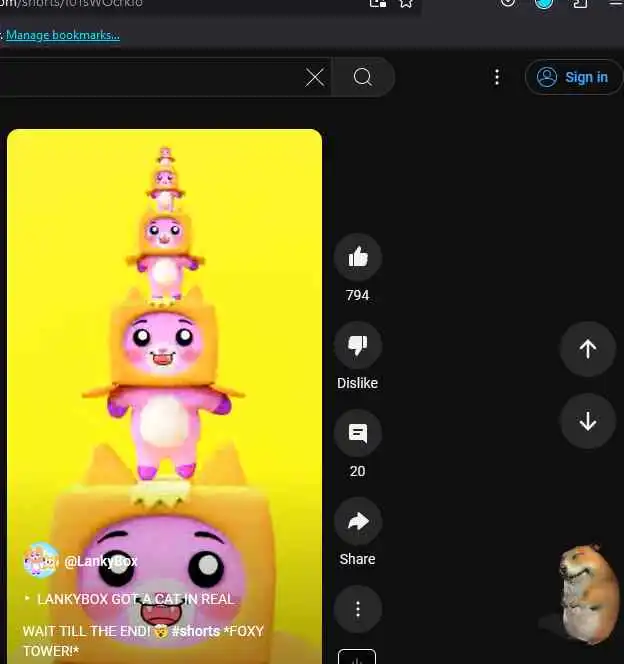Open the comments panel icon
624x664 pixels.
coord(358,433)
